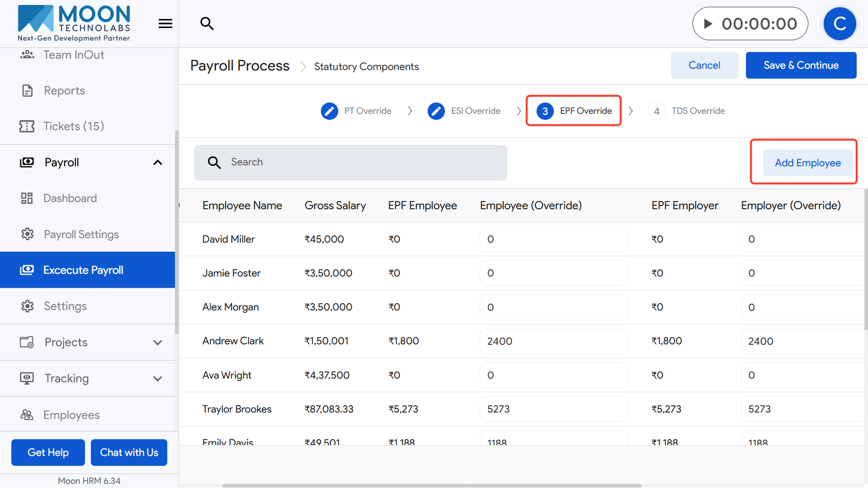This screenshot has width=868, height=488.
Task: Expand the Tracking menu chevron
Action: (x=157, y=379)
